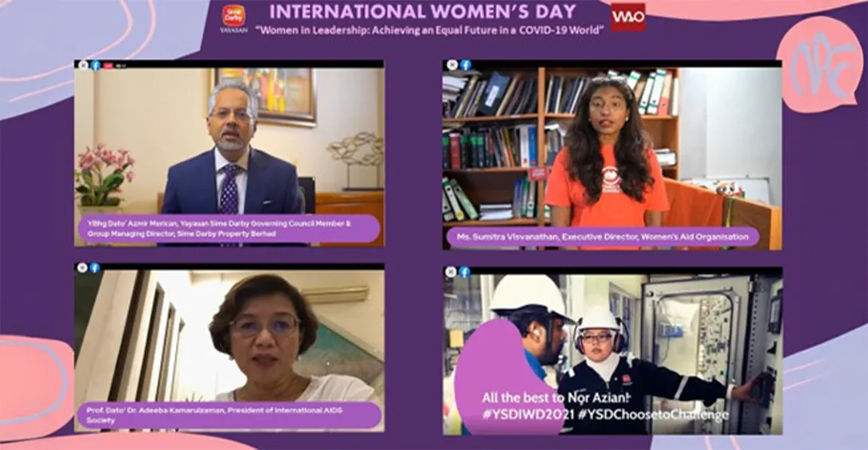Open the Sumitra Visvanathan video feed

pos(612,155)
